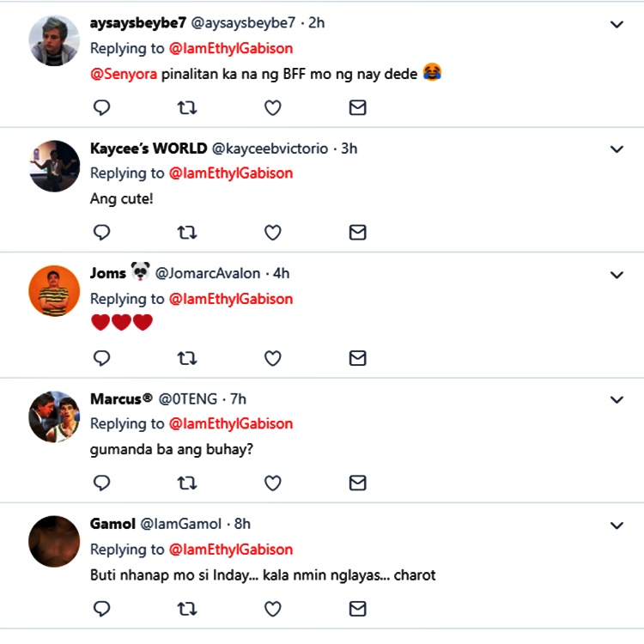Reply to aysaysbeybe7's tweet
The width and height of the screenshot is (644, 644).
pos(101,107)
